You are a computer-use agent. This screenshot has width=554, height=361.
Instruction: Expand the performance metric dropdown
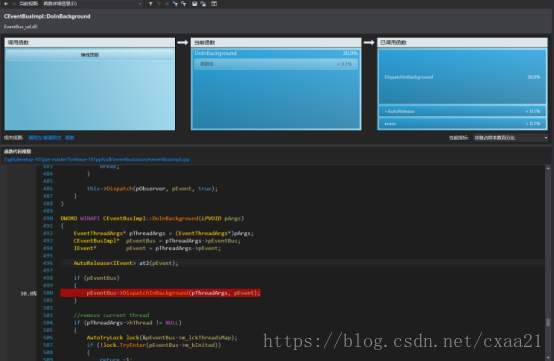[x=511, y=138]
